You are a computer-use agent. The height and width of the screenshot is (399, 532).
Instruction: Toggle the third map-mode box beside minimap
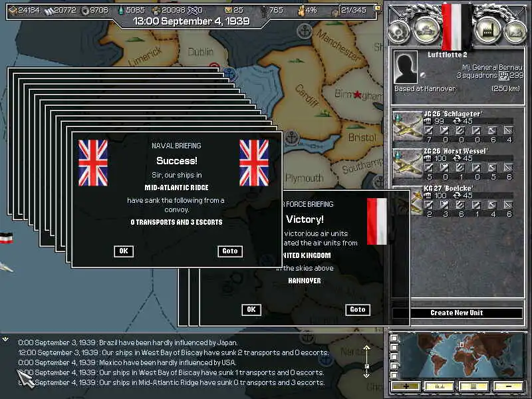point(394,356)
